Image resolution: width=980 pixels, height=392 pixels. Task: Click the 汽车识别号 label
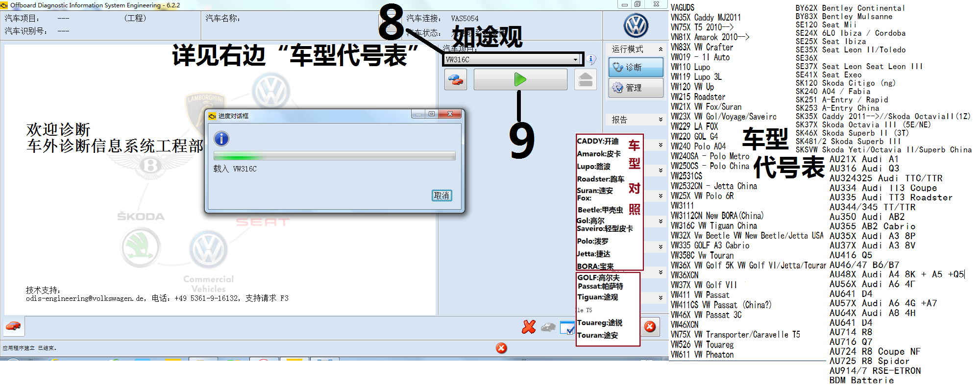click(x=26, y=31)
